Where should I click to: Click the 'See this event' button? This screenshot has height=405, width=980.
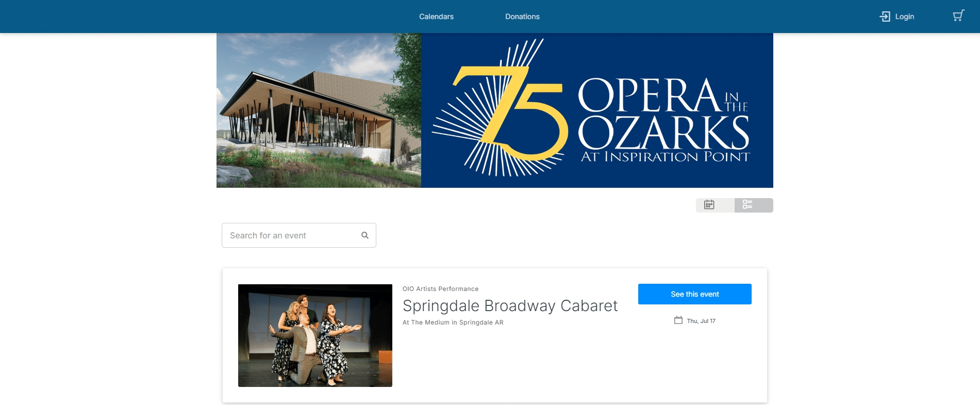694,294
